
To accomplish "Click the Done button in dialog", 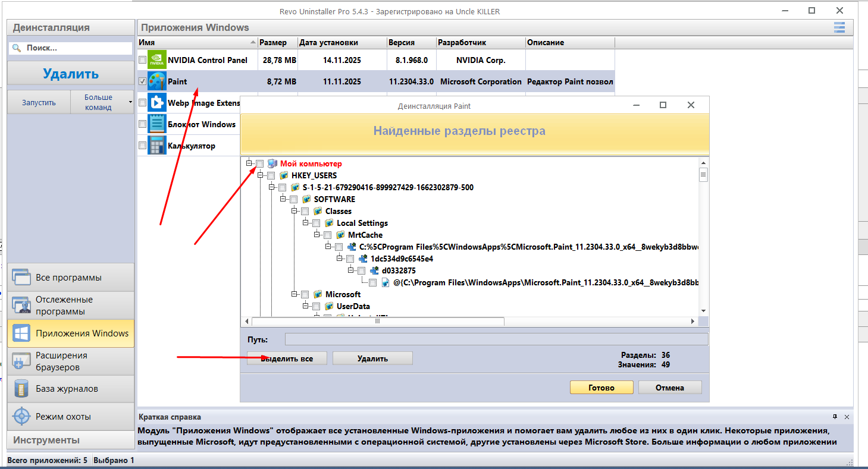I will [601, 388].
